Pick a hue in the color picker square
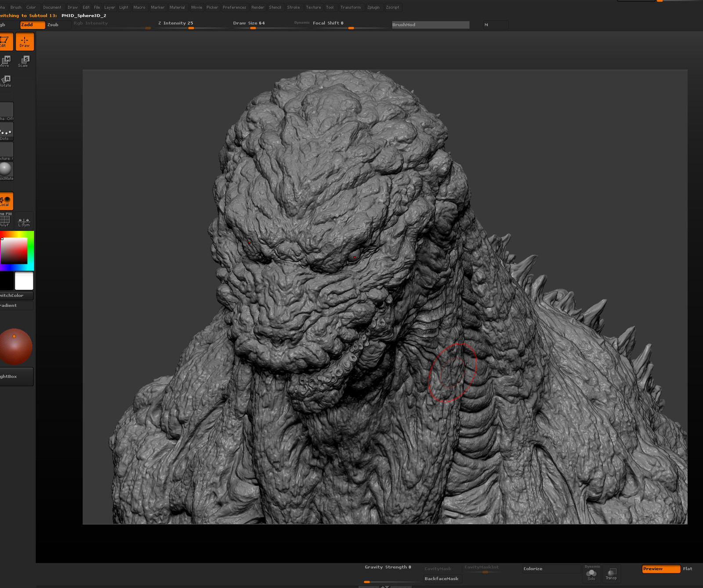 coord(17,251)
